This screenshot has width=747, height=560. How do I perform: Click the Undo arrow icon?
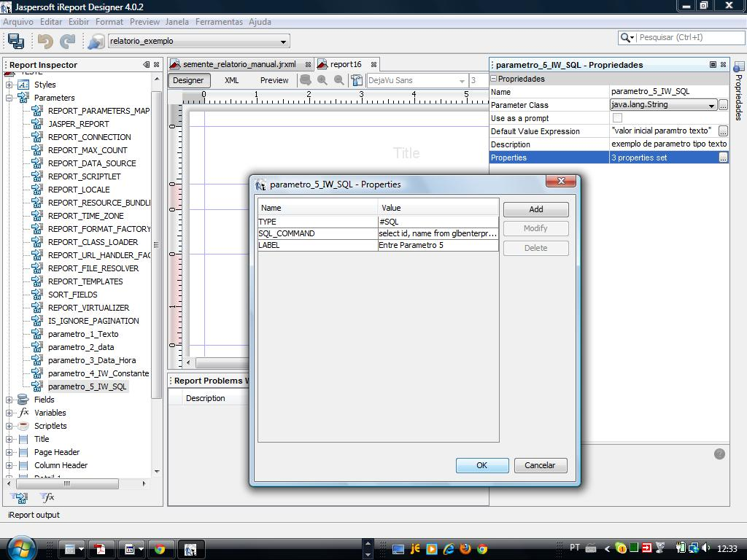[45, 42]
